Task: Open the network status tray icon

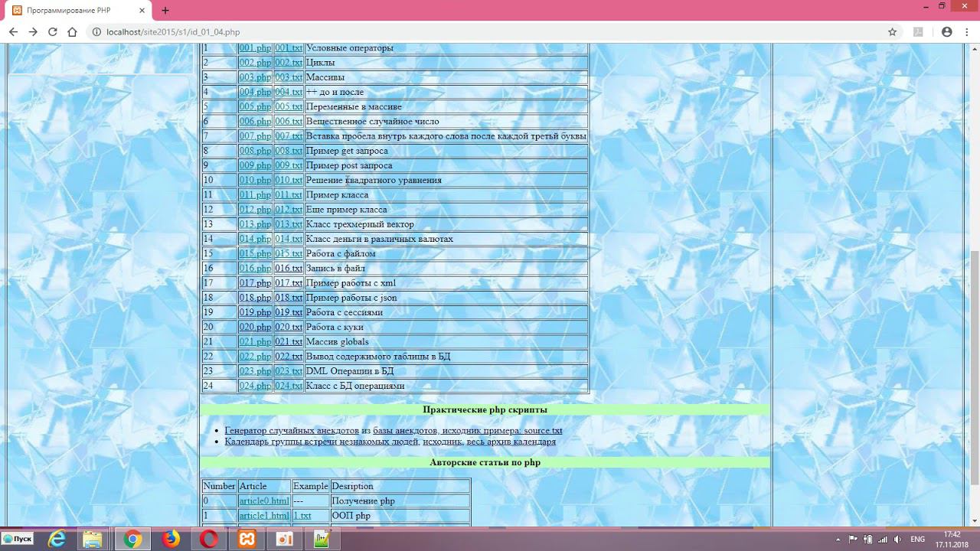Action: [883, 540]
